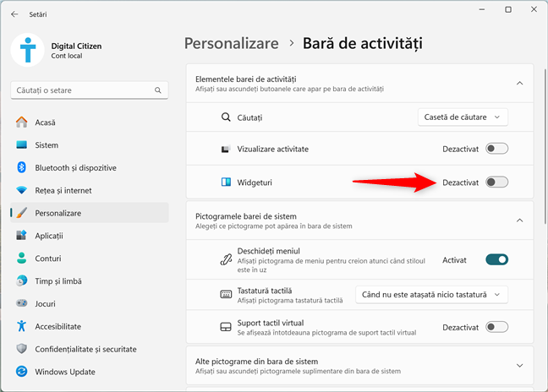Close the Setări window

(534, 9)
